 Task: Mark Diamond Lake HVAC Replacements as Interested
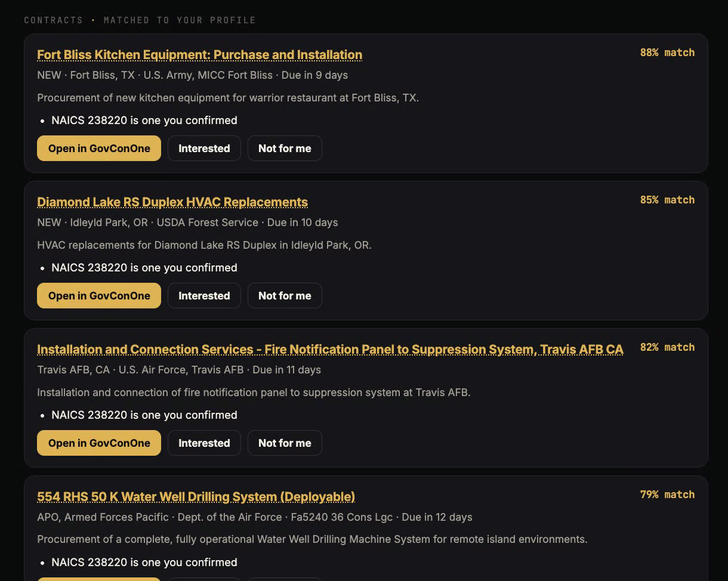[204, 296]
